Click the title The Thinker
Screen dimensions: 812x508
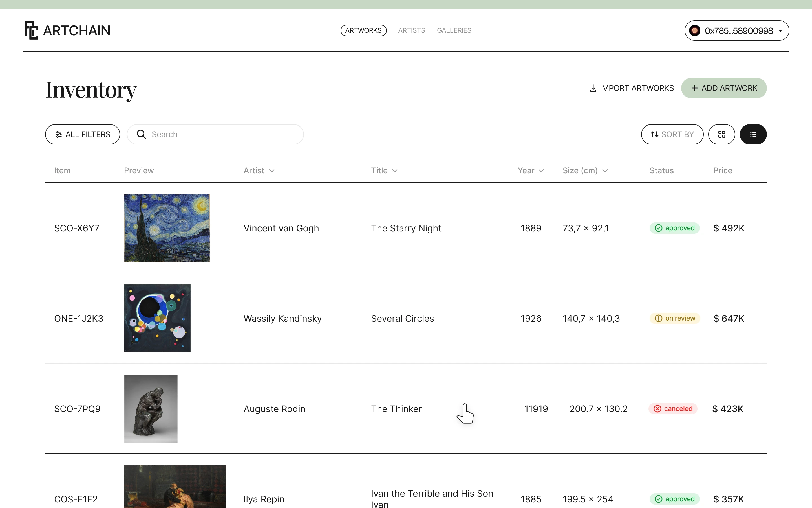point(396,409)
